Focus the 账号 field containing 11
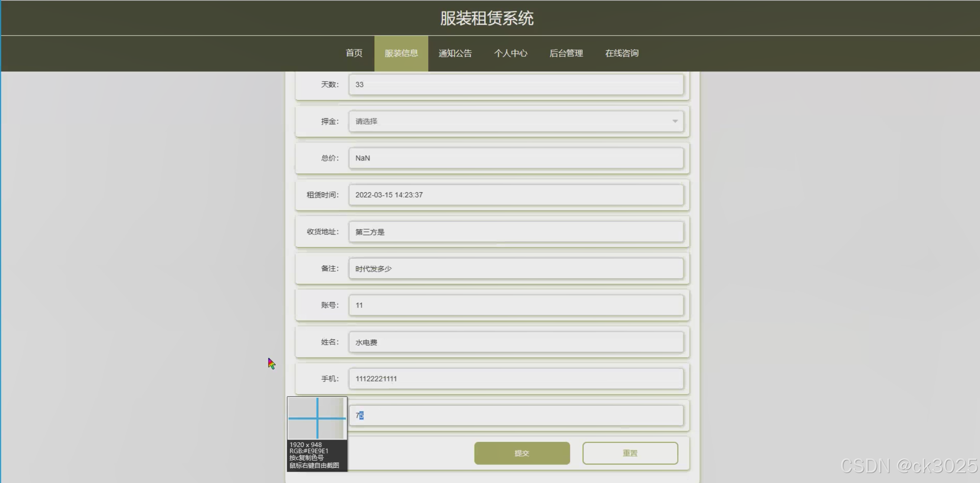Image resolution: width=980 pixels, height=483 pixels. click(x=516, y=305)
